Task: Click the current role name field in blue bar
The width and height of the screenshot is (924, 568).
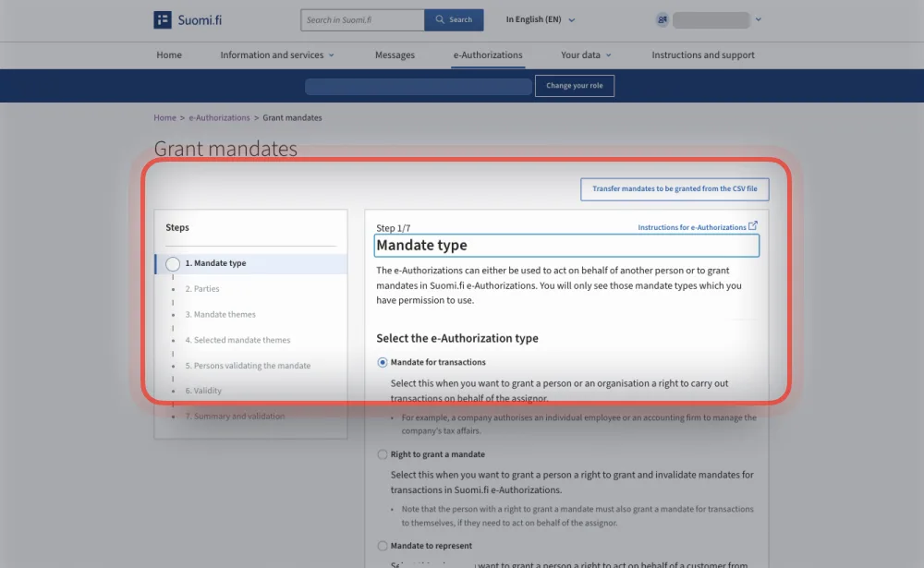Action: click(419, 87)
